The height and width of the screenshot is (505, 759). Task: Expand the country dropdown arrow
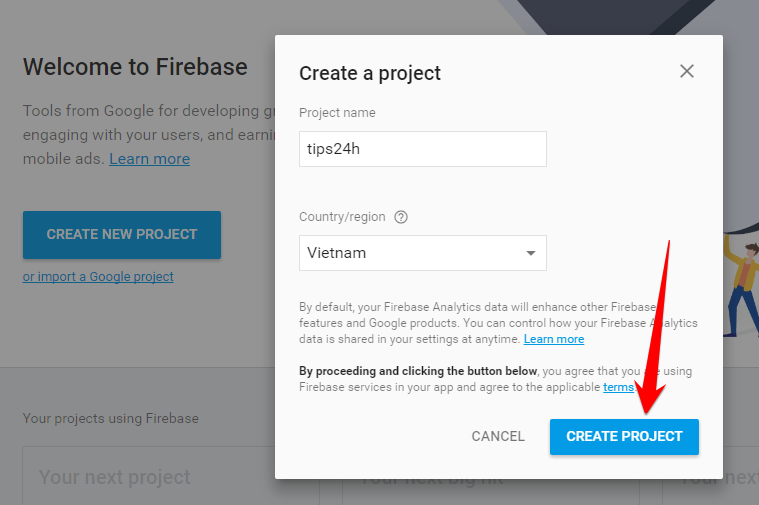click(x=531, y=253)
